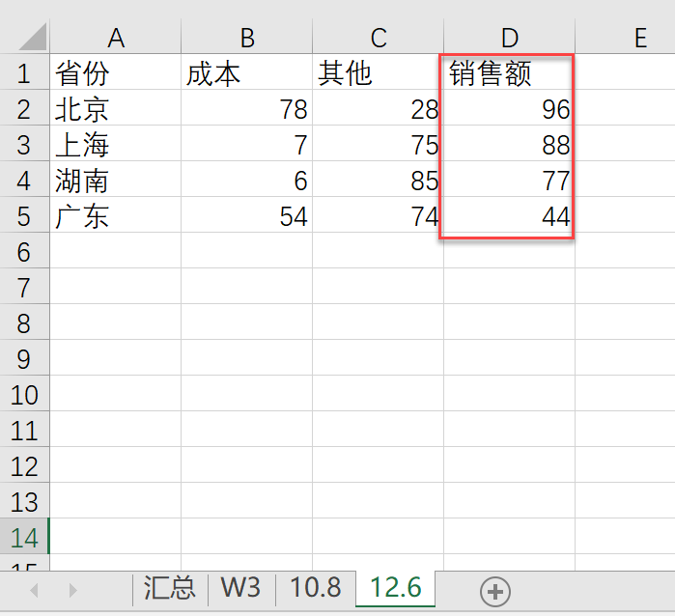Click cell containing 其他

378,72
